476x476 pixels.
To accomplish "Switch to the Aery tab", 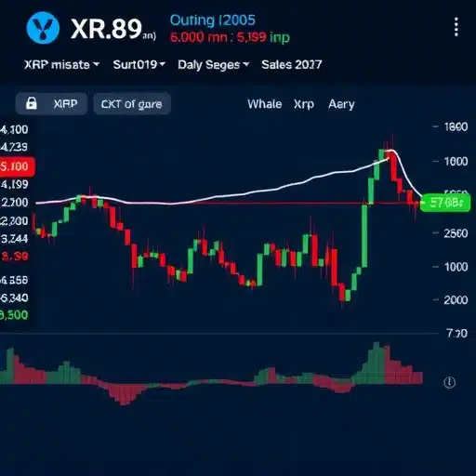I will click(341, 104).
